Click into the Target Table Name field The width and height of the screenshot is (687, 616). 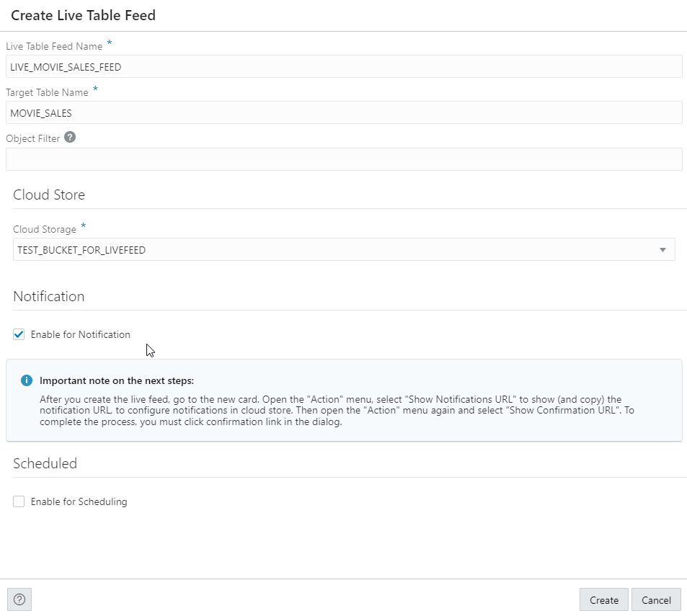(x=344, y=113)
